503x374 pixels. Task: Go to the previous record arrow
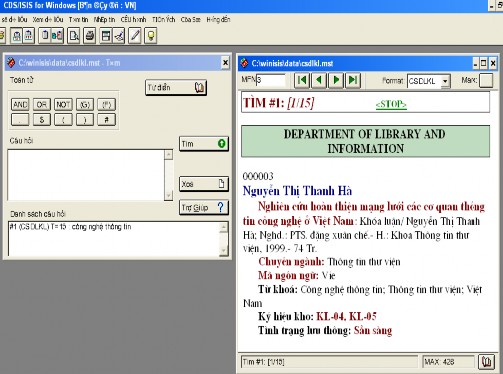[319, 80]
